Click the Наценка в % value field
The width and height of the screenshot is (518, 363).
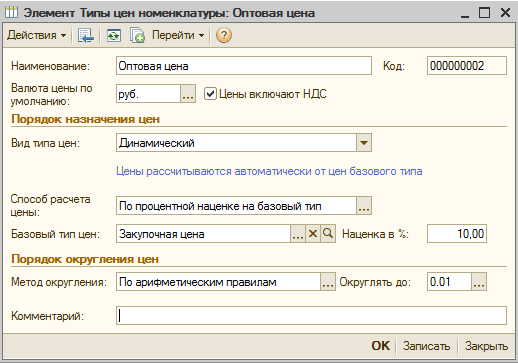pyautogui.click(x=457, y=234)
